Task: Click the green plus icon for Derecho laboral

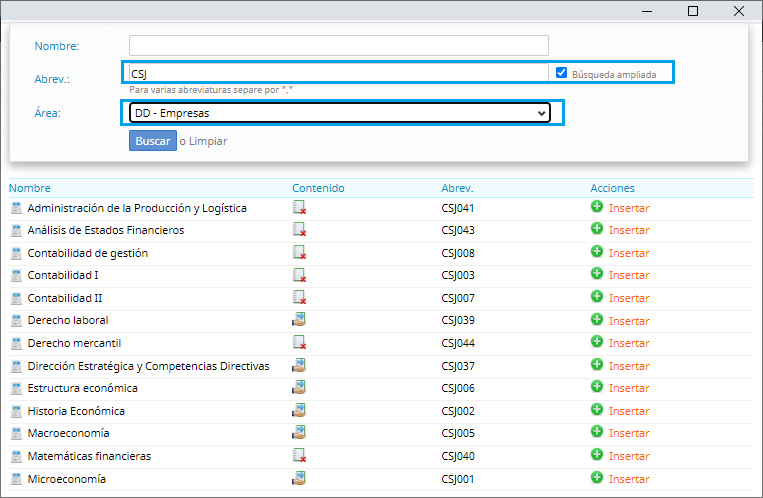Action: [597, 319]
